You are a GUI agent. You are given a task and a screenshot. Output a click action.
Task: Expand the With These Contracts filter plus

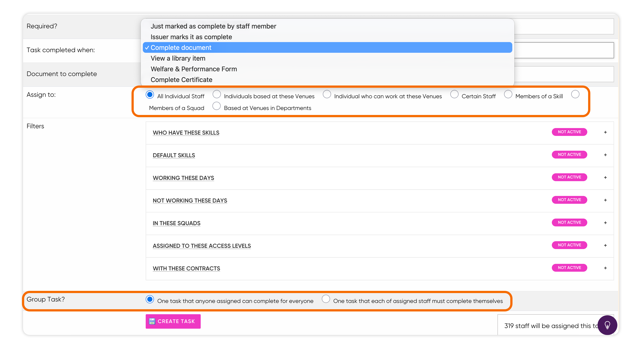pos(605,268)
